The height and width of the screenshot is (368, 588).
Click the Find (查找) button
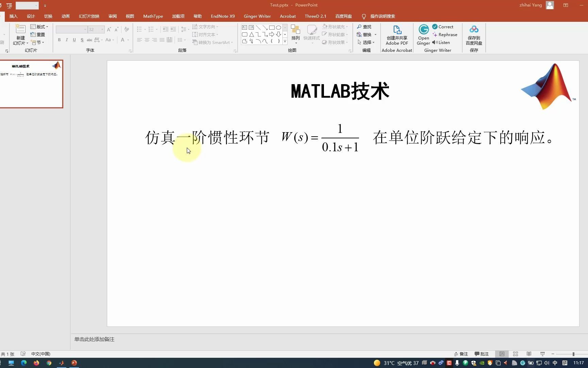coord(364,27)
